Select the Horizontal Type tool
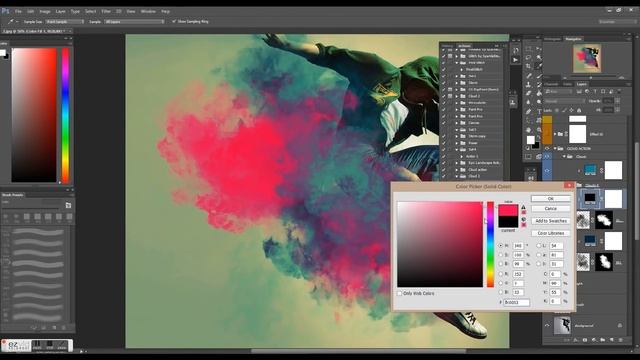The width and height of the screenshot is (640, 360). pos(539,111)
